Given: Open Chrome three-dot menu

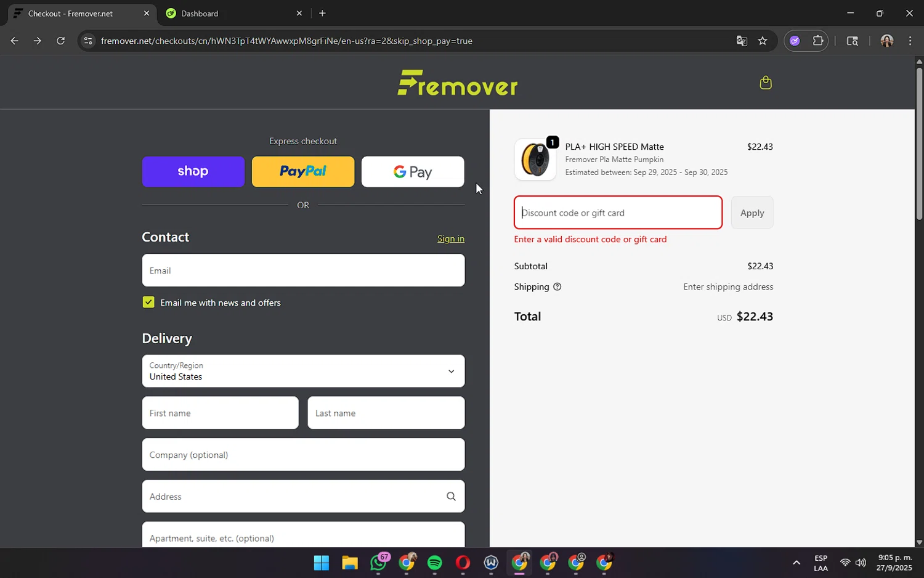Looking at the screenshot, I should 910,41.
